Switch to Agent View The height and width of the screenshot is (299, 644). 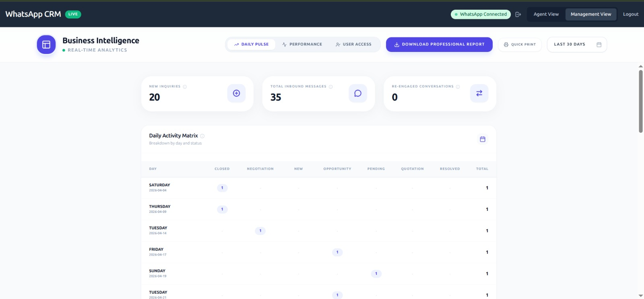click(546, 14)
